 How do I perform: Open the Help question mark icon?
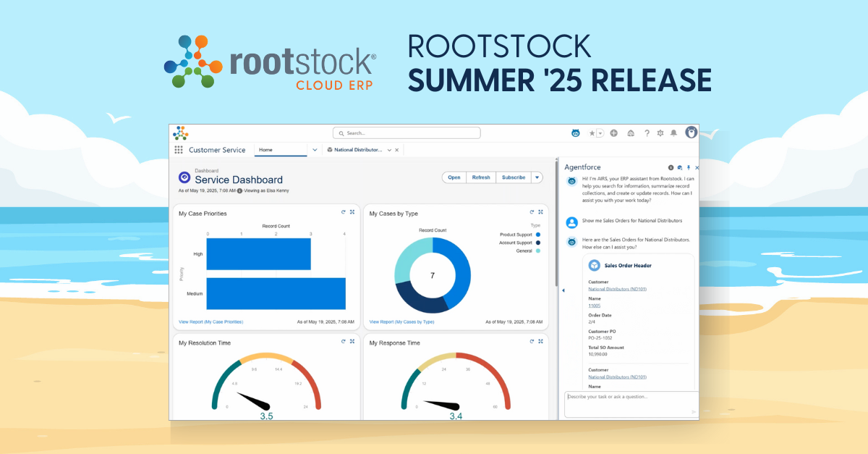pos(647,133)
